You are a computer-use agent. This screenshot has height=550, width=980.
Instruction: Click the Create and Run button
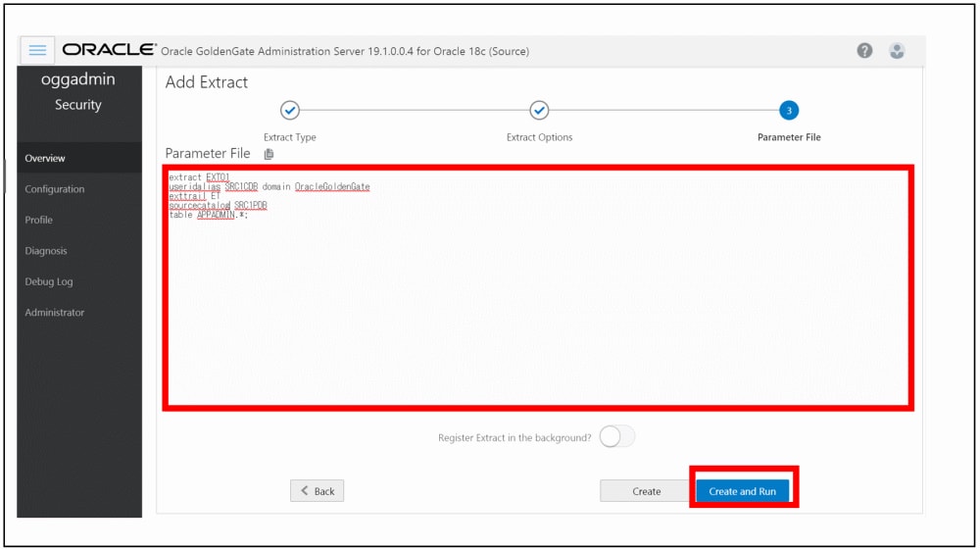(x=743, y=491)
